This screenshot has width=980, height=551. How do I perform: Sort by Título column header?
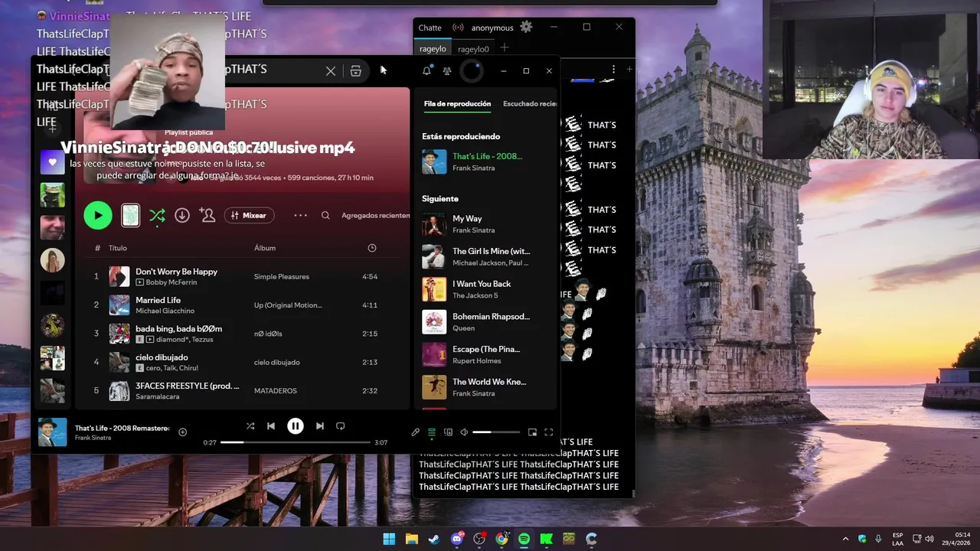point(118,248)
